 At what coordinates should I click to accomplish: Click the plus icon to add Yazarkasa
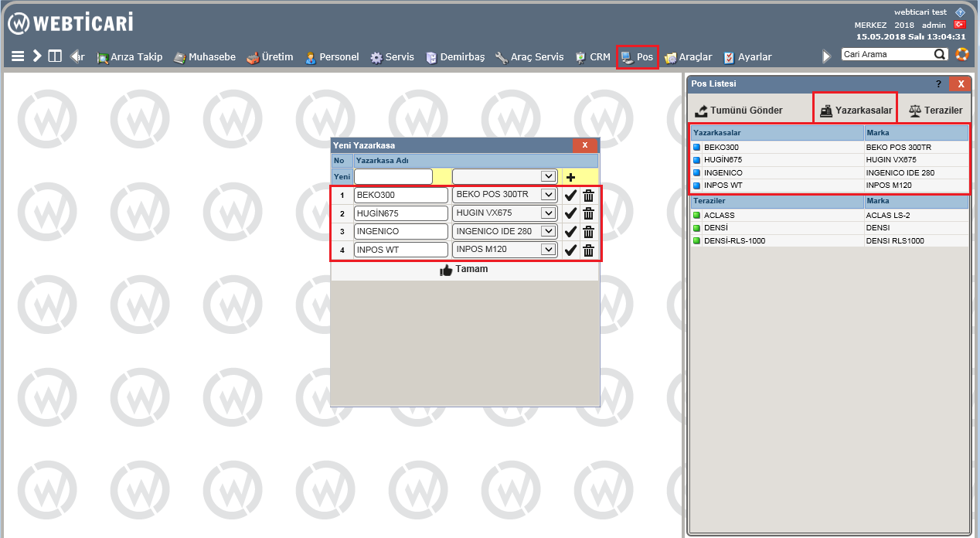click(x=571, y=177)
